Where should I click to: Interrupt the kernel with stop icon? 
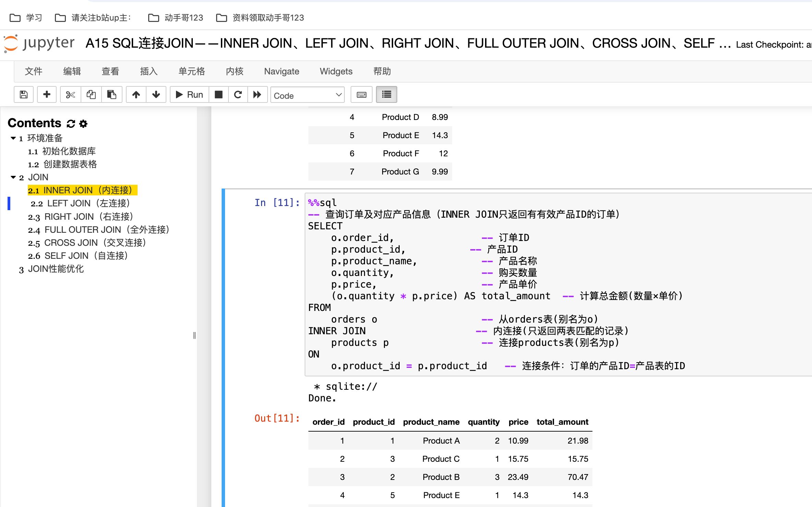pos(219,95)
